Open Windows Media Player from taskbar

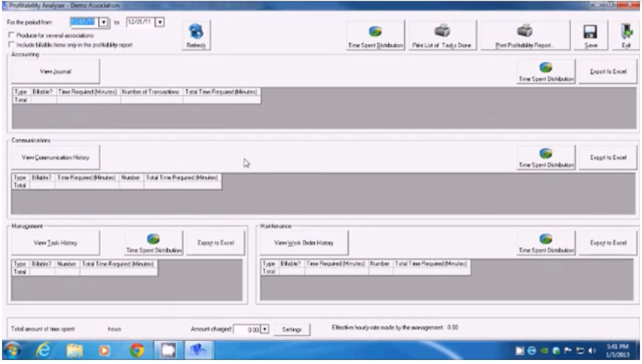tap(104, 351)
